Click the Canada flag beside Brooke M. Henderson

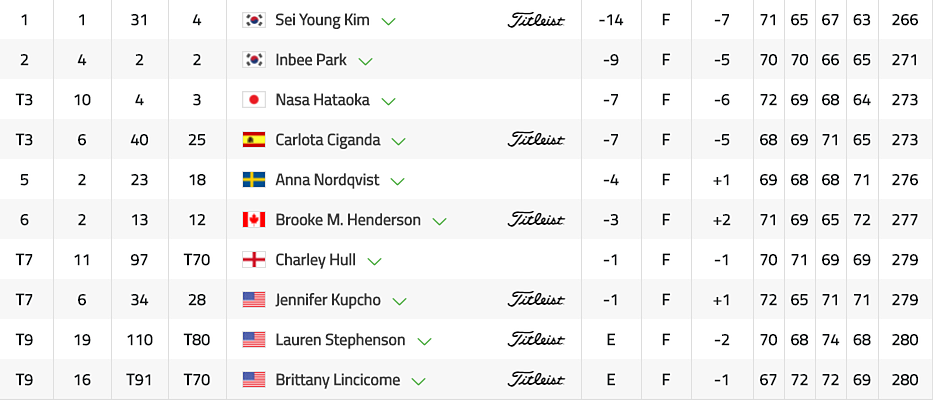point(254,220)
